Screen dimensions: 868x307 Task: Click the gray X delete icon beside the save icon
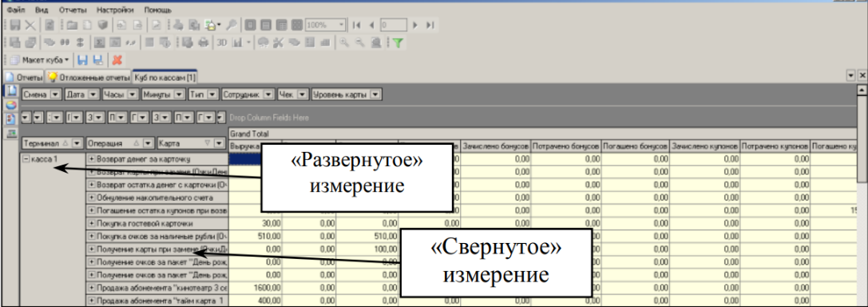click(x=30, y=25)
